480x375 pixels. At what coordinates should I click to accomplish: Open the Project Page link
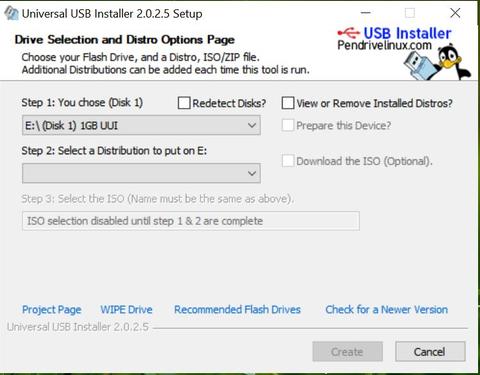pyautogui.click(x=52, y=310)
